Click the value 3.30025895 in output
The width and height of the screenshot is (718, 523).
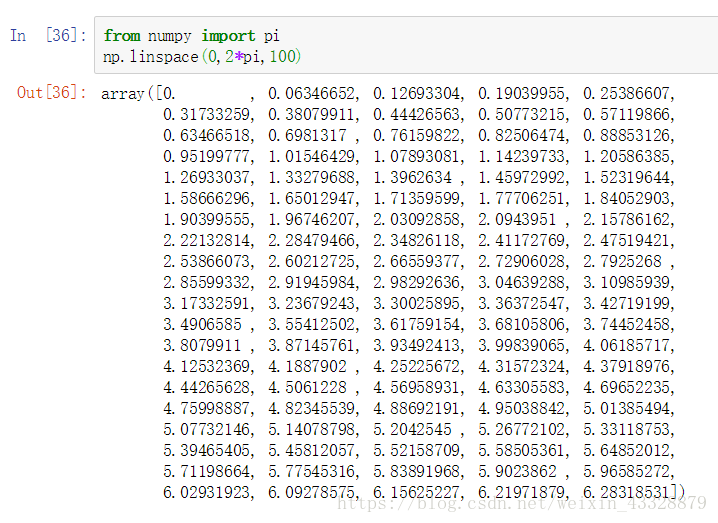click(x=416, y=304)
